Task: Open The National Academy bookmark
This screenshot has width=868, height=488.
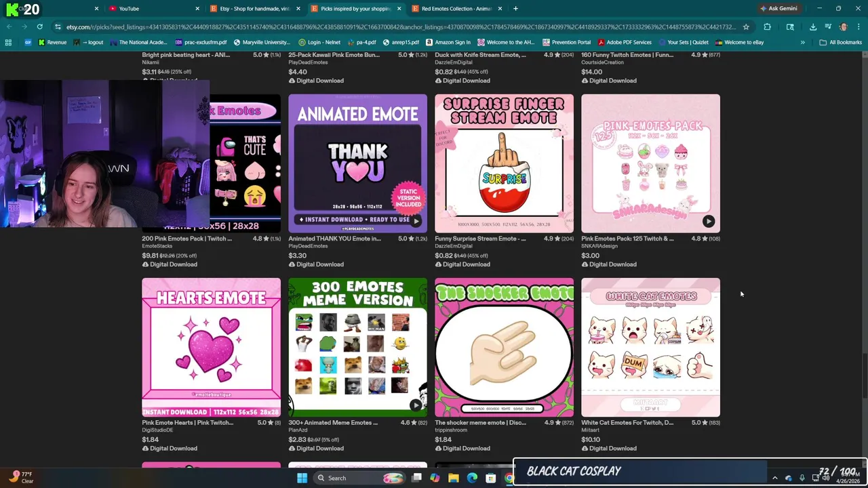Action: (138, 42)
